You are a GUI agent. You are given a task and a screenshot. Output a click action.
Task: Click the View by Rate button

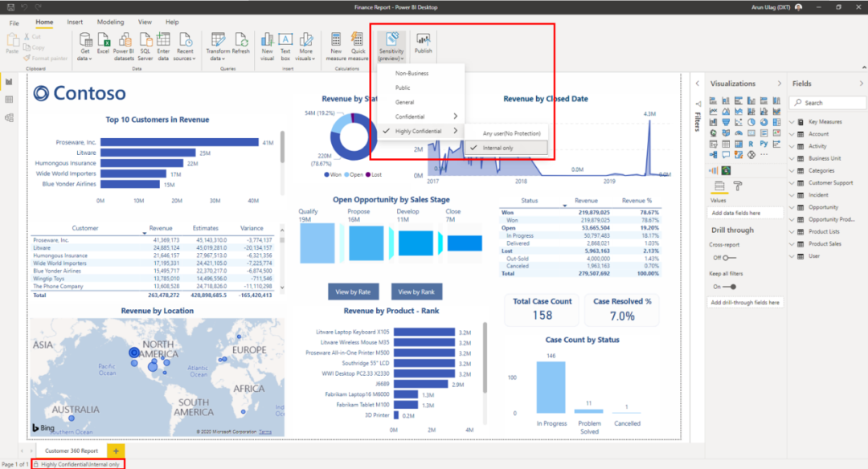tap(353, 292)
